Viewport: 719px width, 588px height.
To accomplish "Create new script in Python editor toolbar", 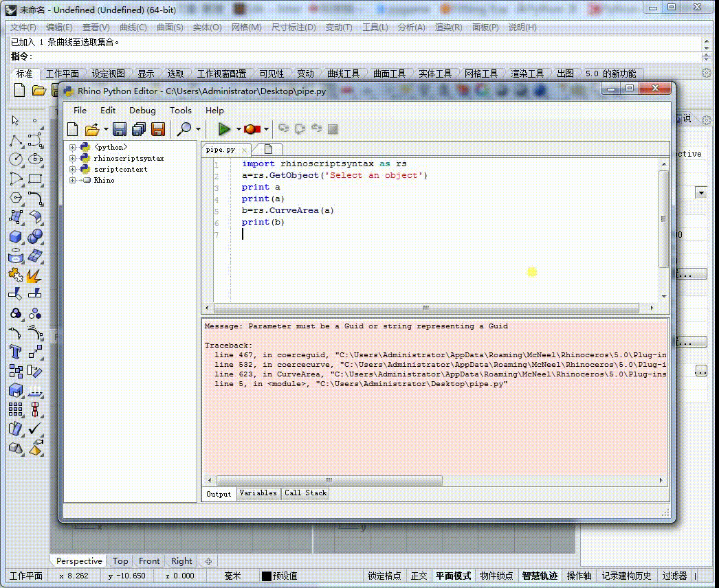I will 72,129.
